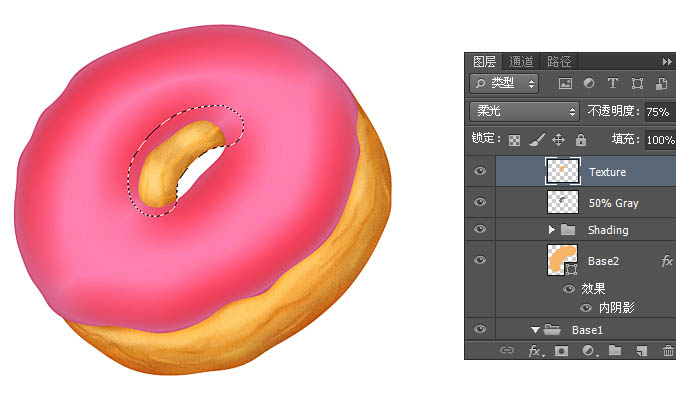This screenshot has height=410, width=676.
Task: Collapse panel double-arrow icon
Action: [x=667, y=62]
